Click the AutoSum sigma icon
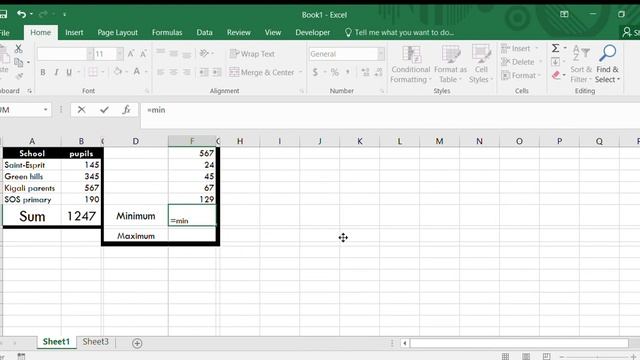640x360 pixels. pos(556,48)
